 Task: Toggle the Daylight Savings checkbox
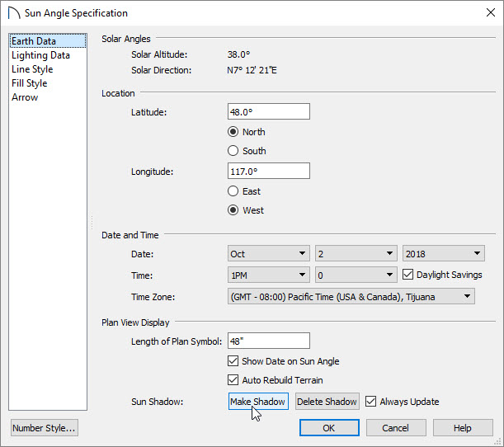point(407,275)
